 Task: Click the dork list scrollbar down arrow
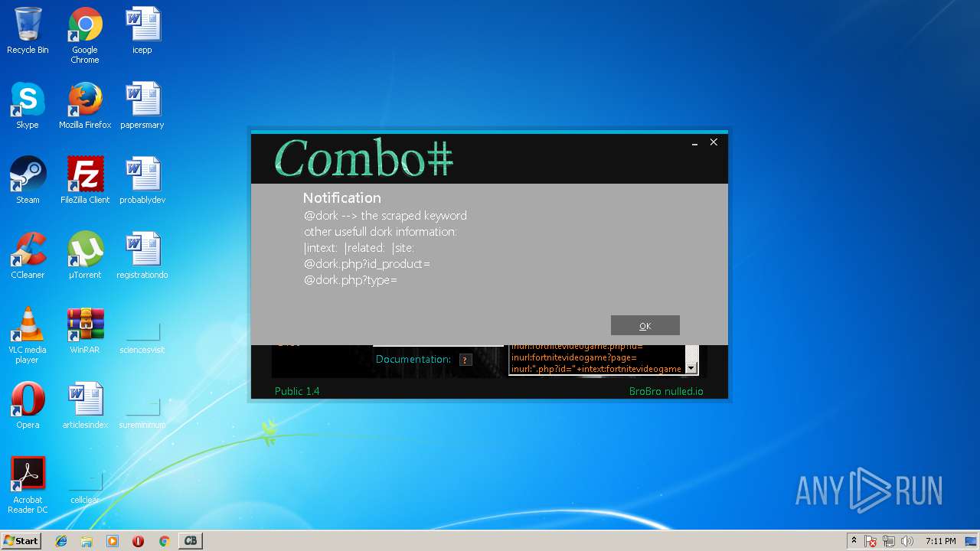691,368
